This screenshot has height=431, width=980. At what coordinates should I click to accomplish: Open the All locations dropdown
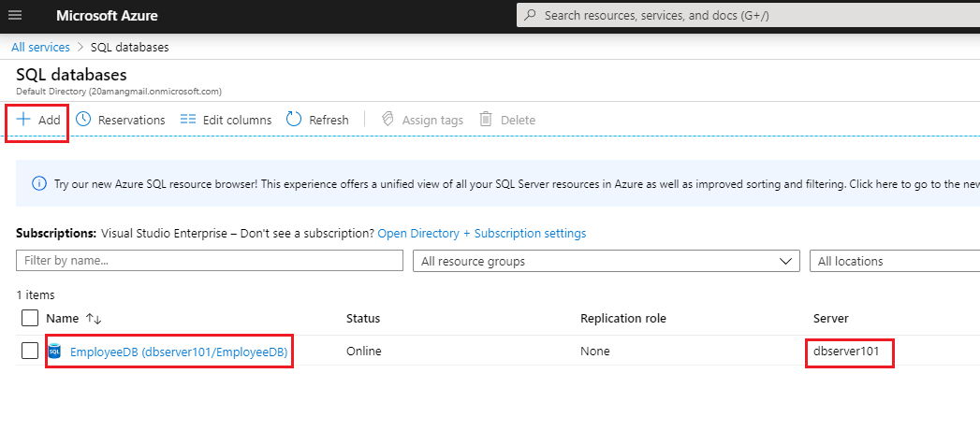pos(895,261)
